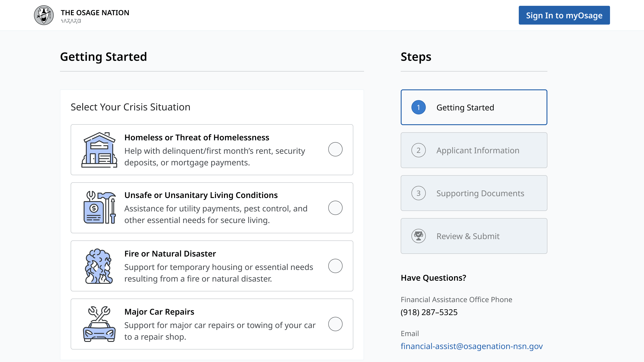644x362 pixels.
Task: Click the blue step 1 circle
Action: click(x=418, y=107)
